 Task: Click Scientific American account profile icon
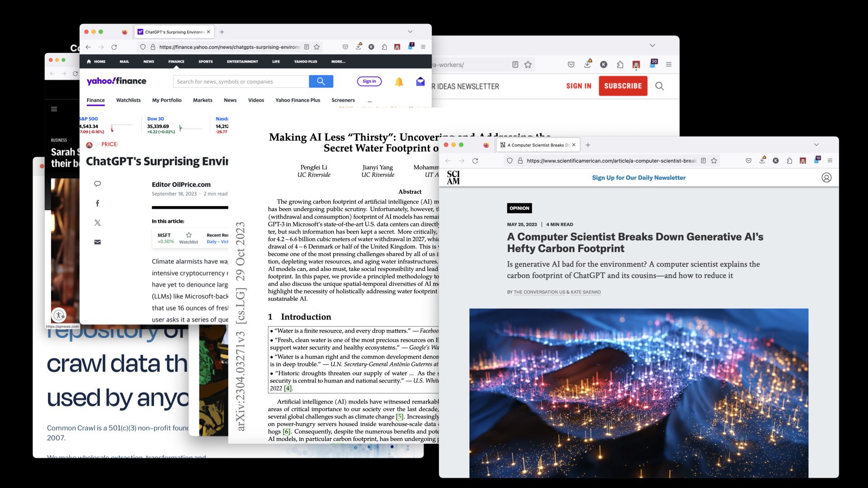coord(826,178)
